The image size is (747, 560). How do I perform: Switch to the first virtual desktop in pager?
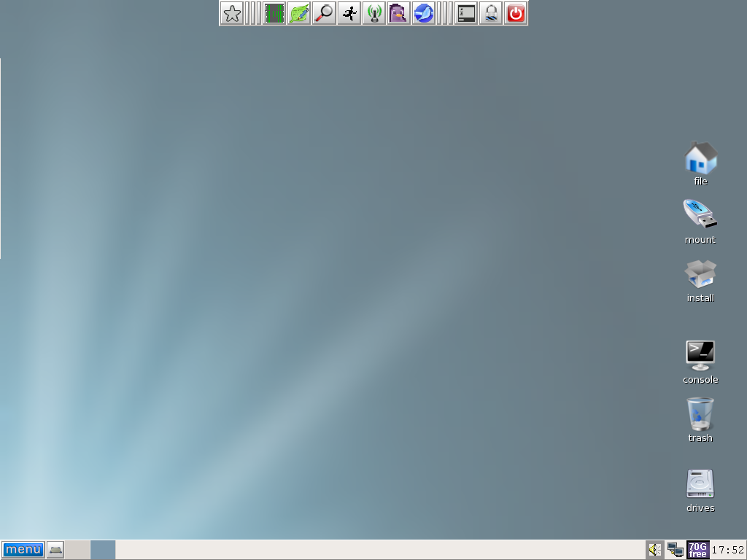77,550
